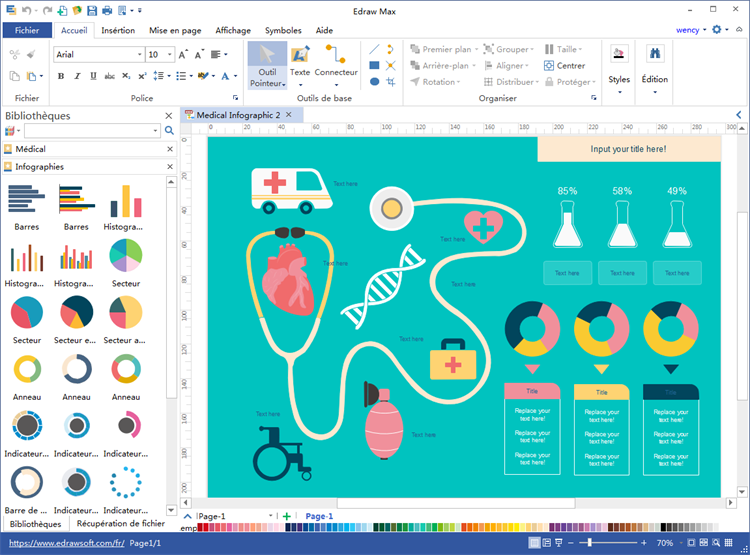Add a new page with plus button
This screenshot has width=750, height=555.
click(x=287, y=516)
